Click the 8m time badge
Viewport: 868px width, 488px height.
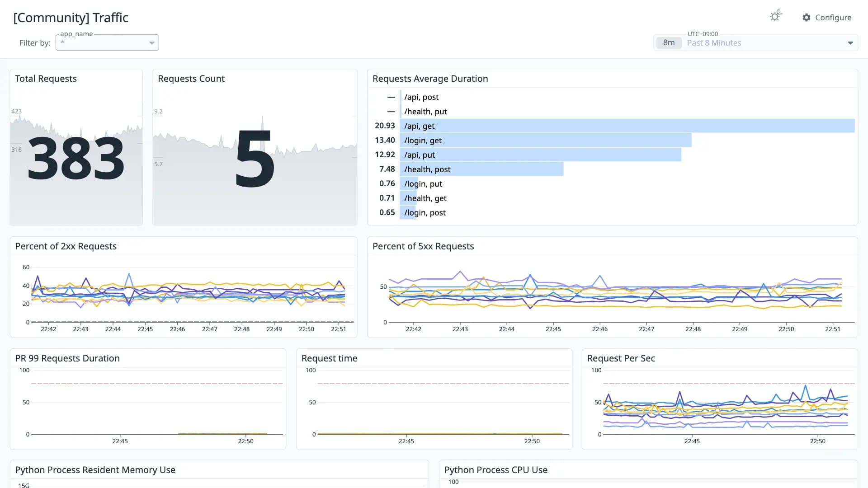(669, 43)
